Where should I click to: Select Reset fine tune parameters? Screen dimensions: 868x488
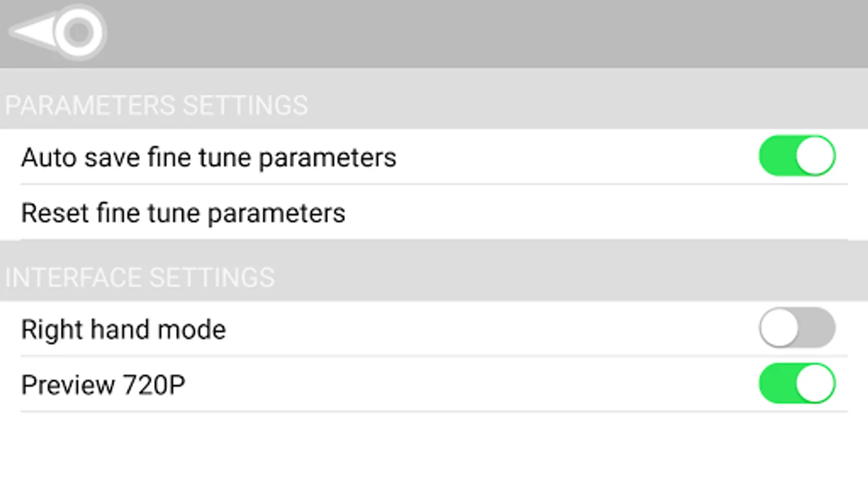pos(183,213)
